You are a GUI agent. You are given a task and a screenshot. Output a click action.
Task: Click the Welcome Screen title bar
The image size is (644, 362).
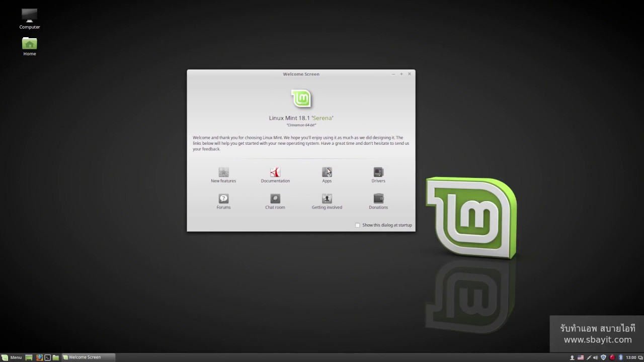[x=301, y=74]
